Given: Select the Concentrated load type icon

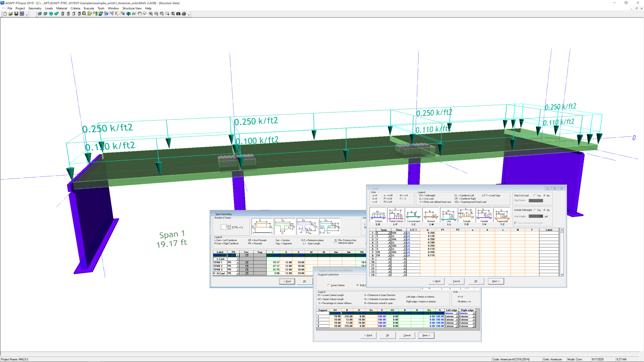Looking at the screenshot, I should tap(414, 214).
